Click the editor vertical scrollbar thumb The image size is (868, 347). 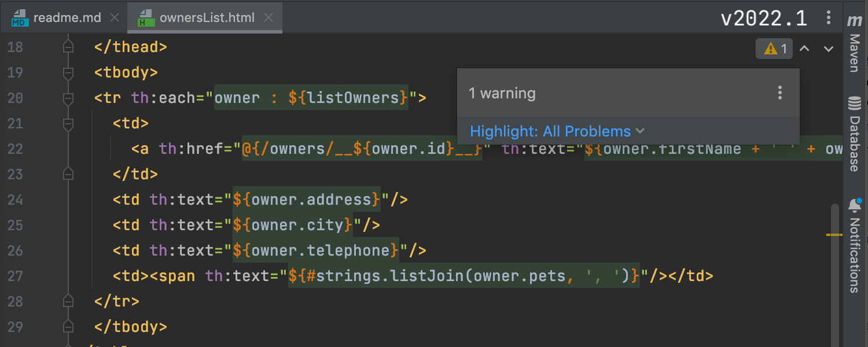pos(834,272)
